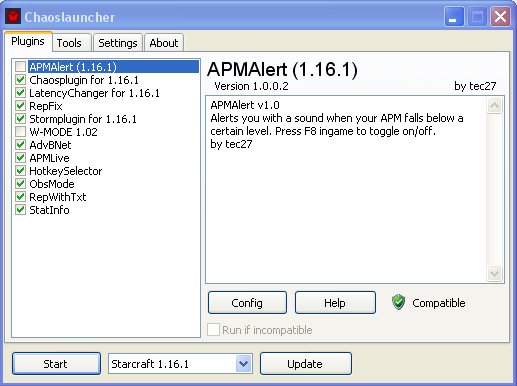Uncheck the ObsMode plugin checkbox
Screen dimensions: 517x386
tap(20, 184)
